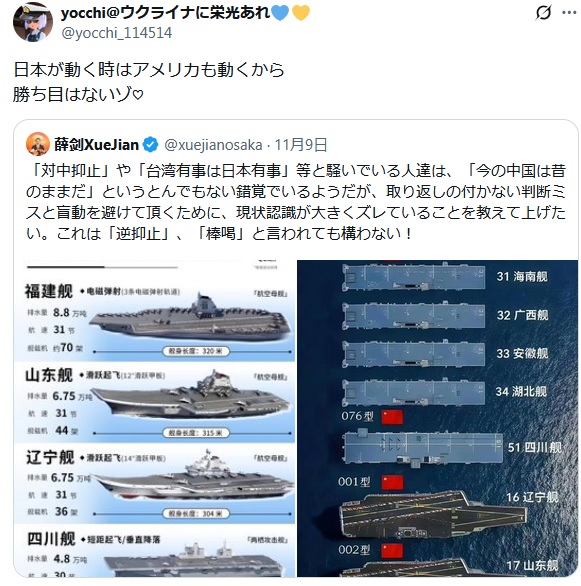Click the 51 四川舰 ship picture
The height and width of the screenshot is (586, 581).
point(423,448)
